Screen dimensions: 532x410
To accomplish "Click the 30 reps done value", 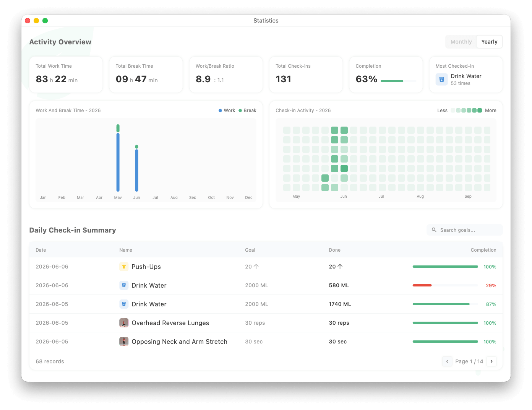I will 339,323.
